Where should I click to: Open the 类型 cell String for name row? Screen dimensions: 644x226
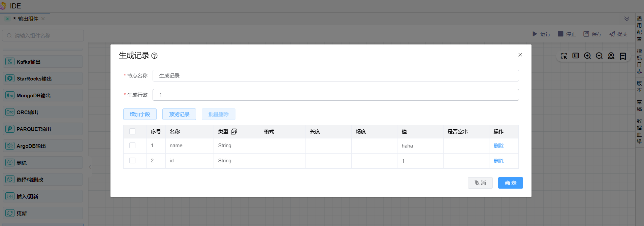[225, 146]
